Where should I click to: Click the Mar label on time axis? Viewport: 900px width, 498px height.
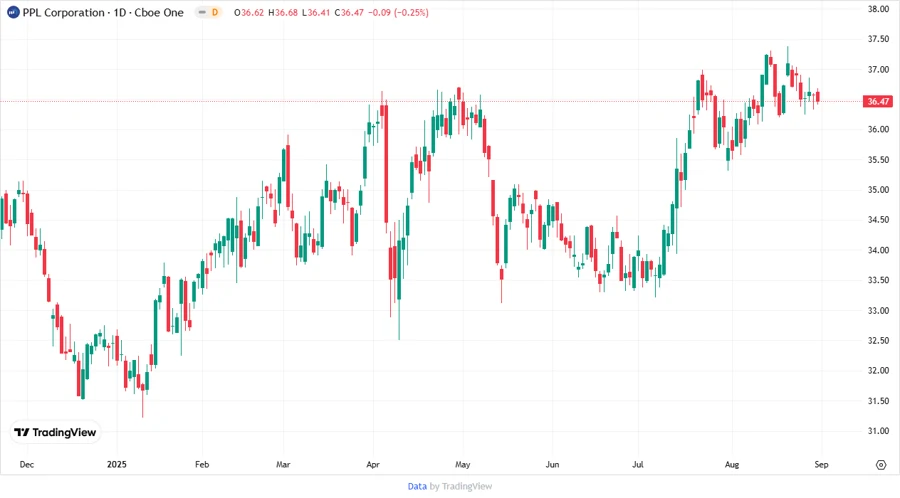pos(283,465)
